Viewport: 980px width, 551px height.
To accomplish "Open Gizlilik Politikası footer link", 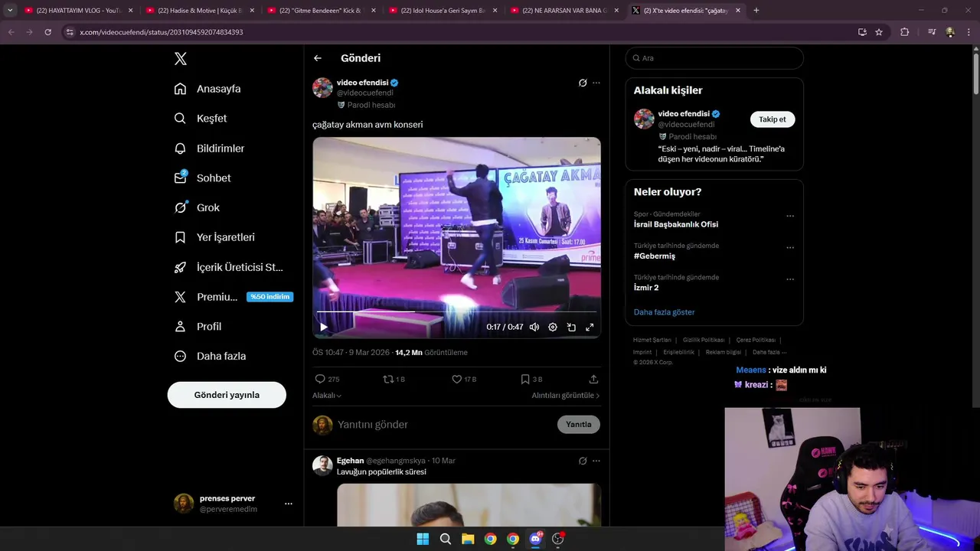I will 704,340.
